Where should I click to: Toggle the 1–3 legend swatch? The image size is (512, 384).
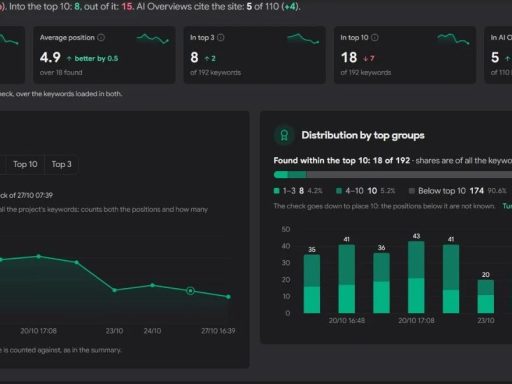pos(276,191)
